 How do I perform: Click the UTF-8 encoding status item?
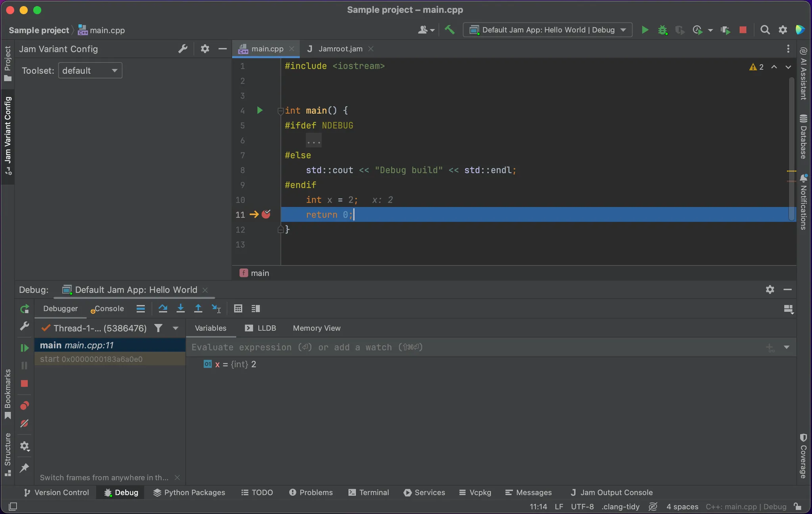point(582,506)
